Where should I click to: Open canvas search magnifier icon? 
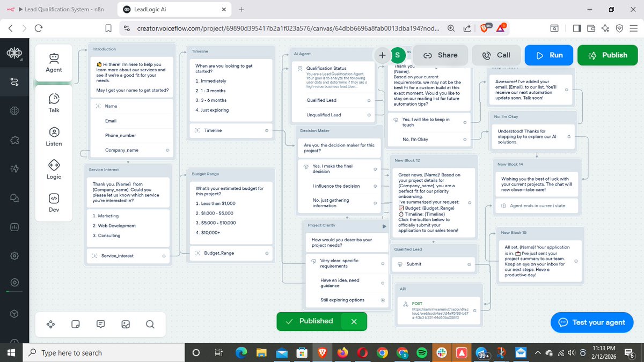[150, 324]
